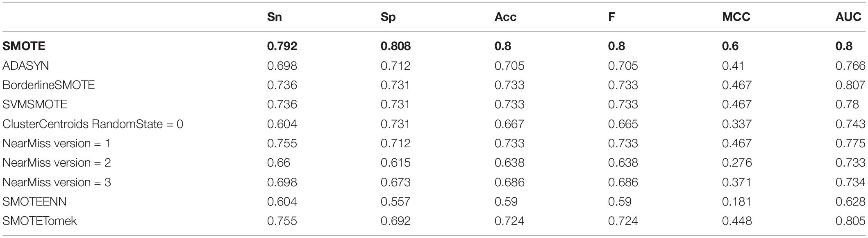
Task: Click ADASYN MCC value 0.41
Action: pyautogui.click(x=733, y=66)
